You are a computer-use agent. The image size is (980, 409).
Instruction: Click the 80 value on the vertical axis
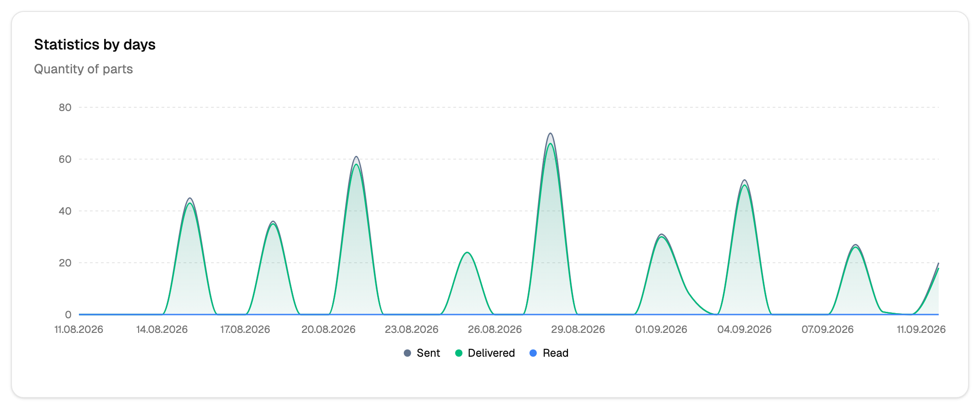[x=65, y=107]
